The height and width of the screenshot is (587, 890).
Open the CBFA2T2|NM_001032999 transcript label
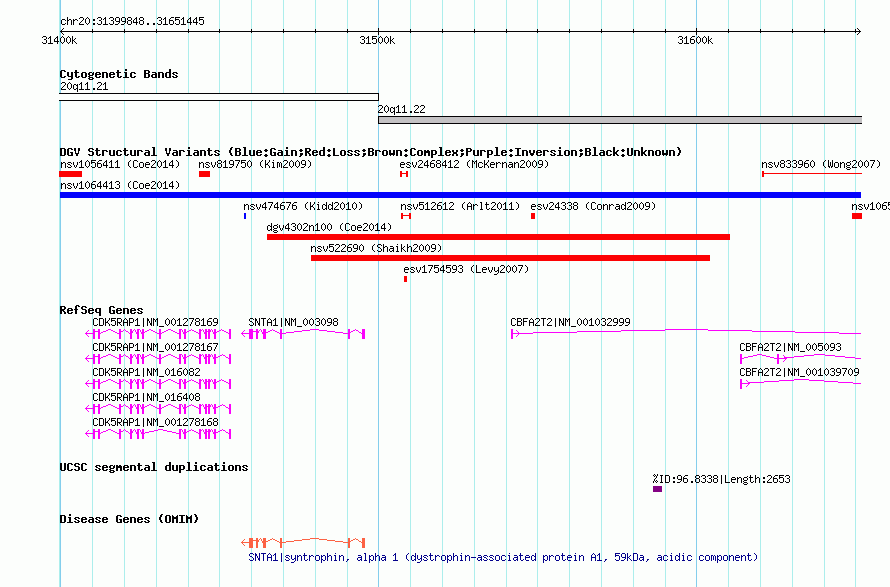570,322
